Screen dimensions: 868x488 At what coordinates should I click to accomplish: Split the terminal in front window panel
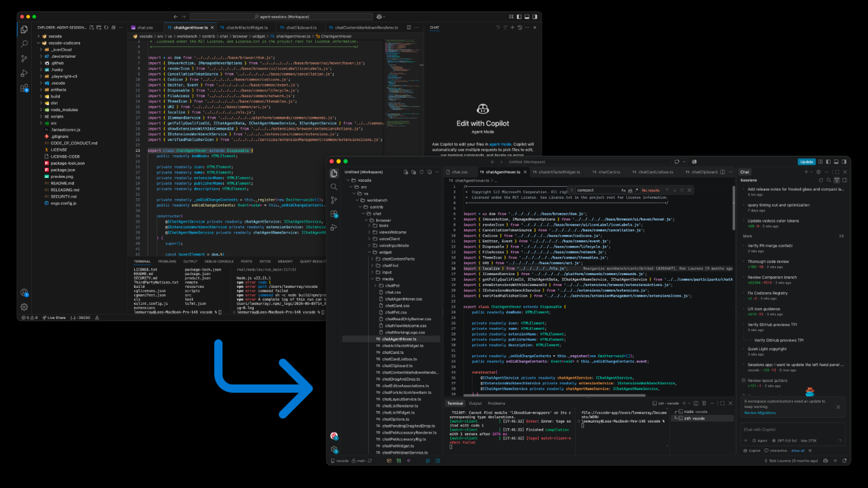click(x=695, y=403)
